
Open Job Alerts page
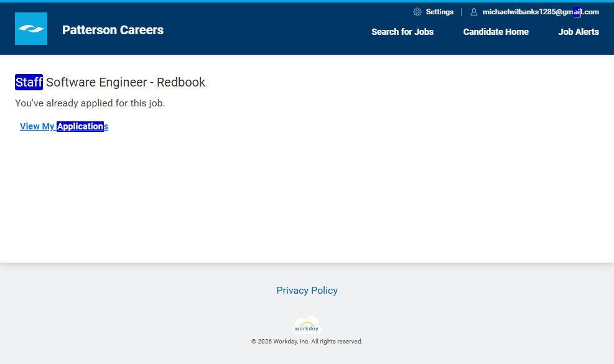pos(579,32)
